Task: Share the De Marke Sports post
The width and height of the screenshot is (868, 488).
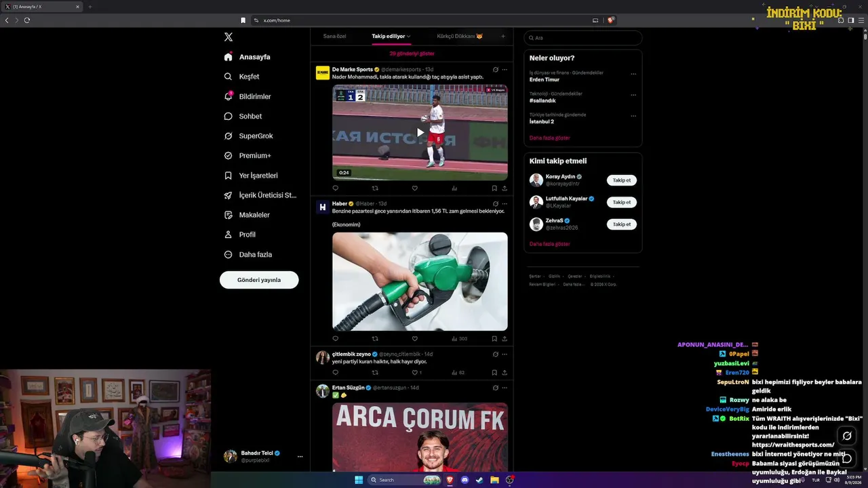Action: coord(505,188)
